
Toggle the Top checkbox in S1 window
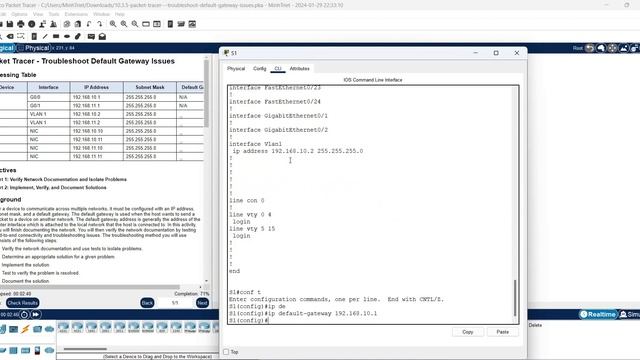(x=226, y=352)
